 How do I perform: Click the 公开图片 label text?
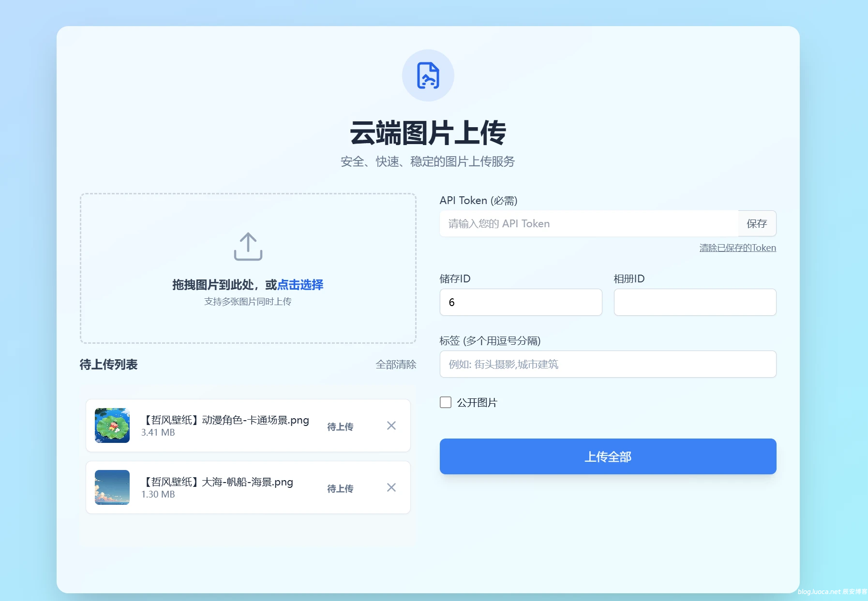click(x=477, y=402)
